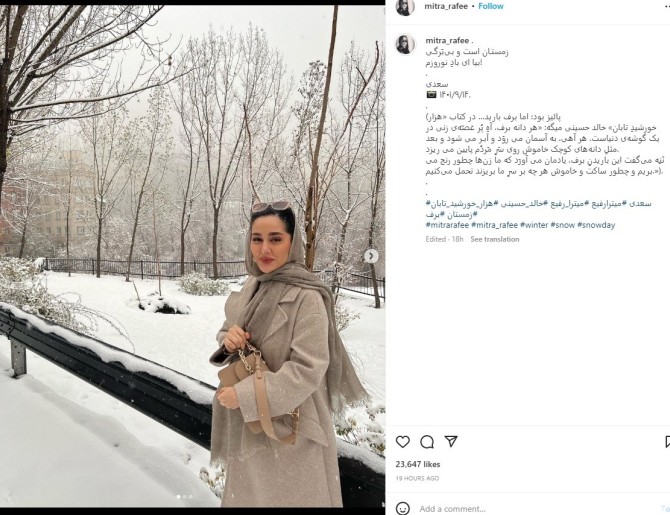Image resolution: width=670 pixels, height=515 pixels.
Task: Open the #snowday hashtag
Action: point(596,225)
